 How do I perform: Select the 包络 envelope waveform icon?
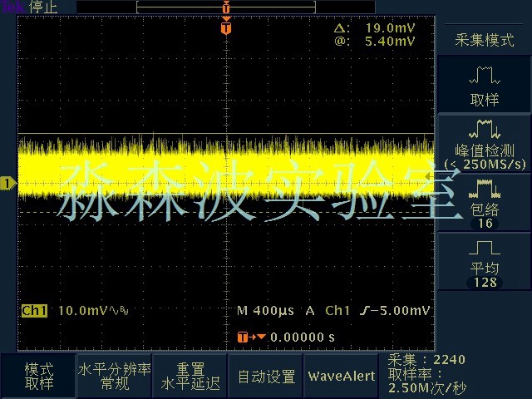pyautogui.click(x=485, y=189)
